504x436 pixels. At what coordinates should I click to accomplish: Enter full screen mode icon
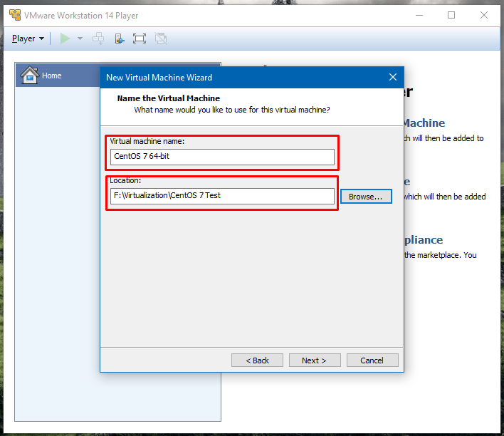pos(140,38)
